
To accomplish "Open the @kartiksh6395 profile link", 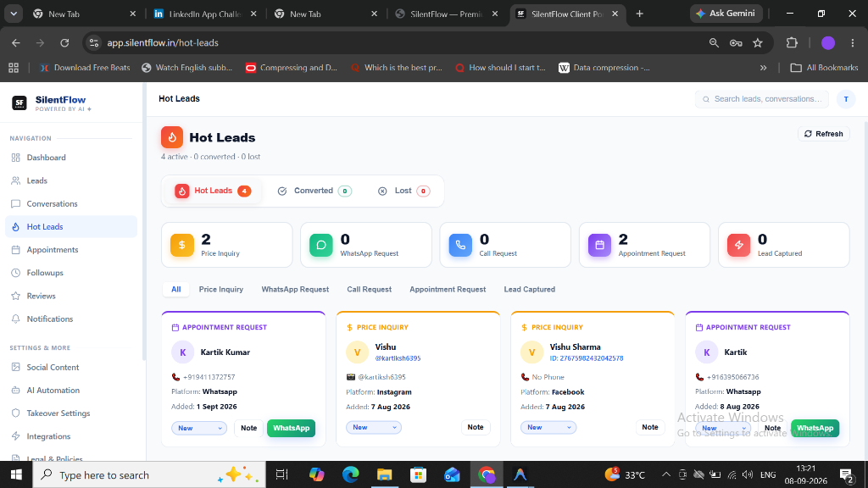I will pyautogui.click(x=398, y=358).
